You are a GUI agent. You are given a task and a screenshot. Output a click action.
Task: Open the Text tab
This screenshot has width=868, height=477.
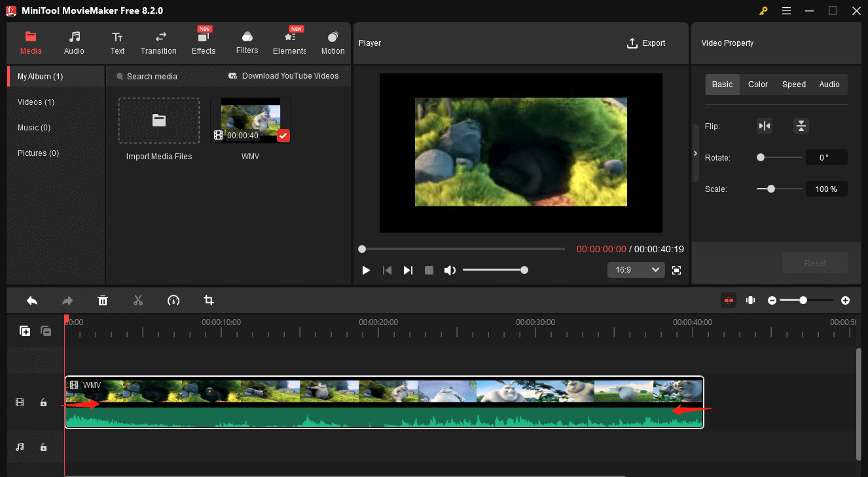tap(117, 43)
